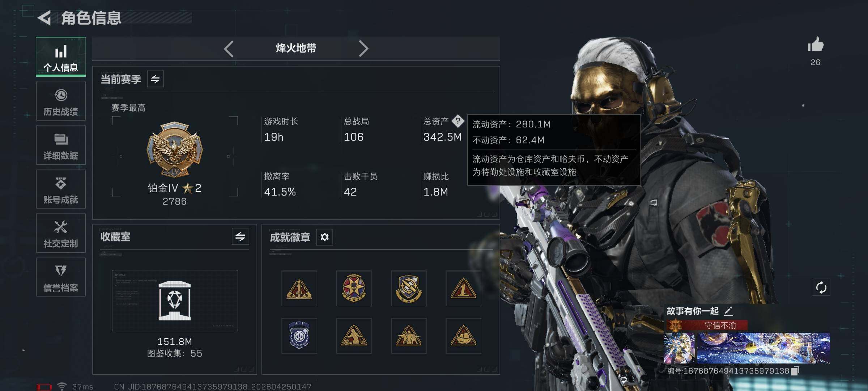
Task: Toggle the 当前赛季 season switch button
Action: [155, 79]
